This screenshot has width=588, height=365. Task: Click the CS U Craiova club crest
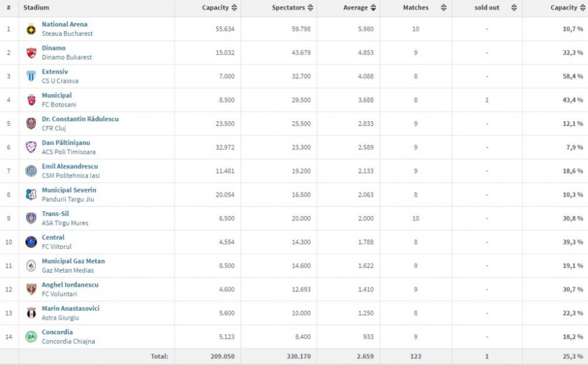click(31, 76)
